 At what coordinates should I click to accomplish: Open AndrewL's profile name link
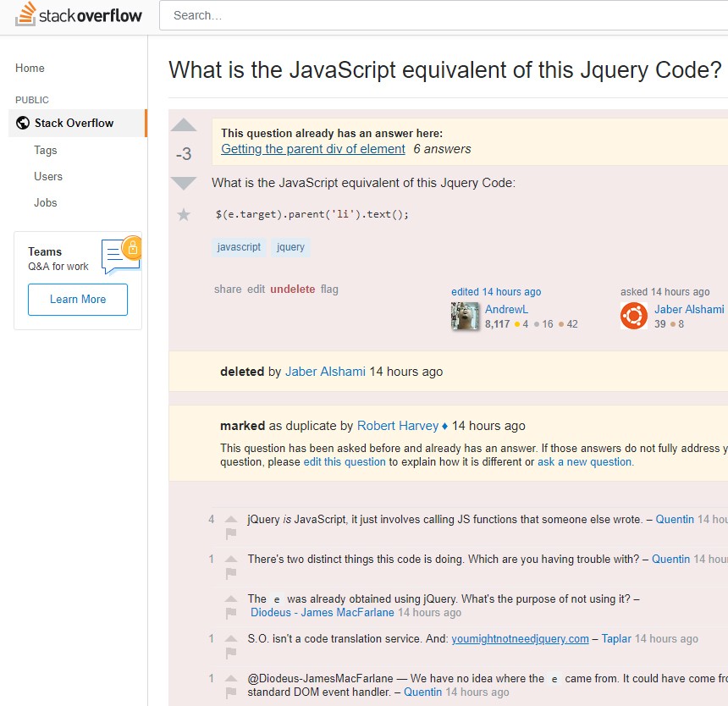[x=506, y=310]
